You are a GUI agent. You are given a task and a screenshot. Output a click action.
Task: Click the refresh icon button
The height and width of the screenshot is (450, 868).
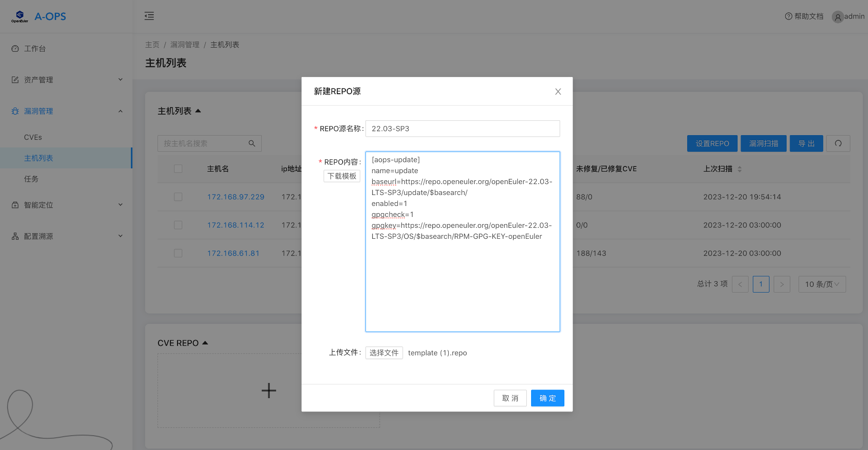pos(838,144)
